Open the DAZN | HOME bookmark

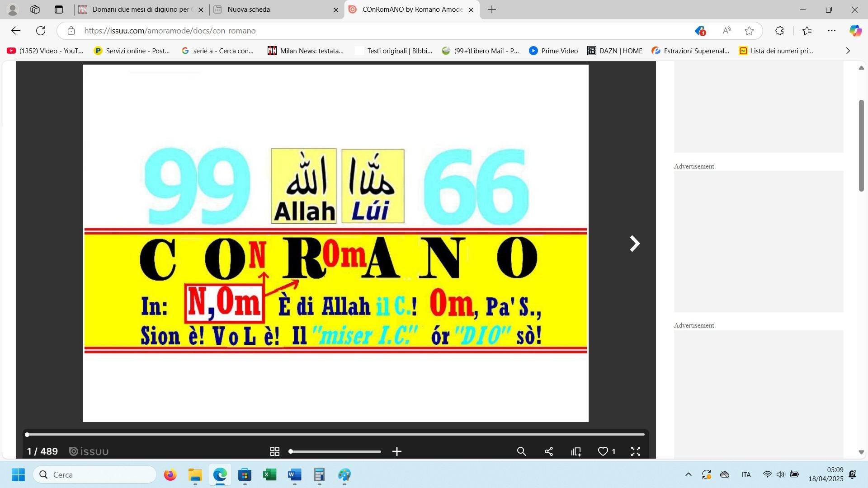[x=614, y=51]
